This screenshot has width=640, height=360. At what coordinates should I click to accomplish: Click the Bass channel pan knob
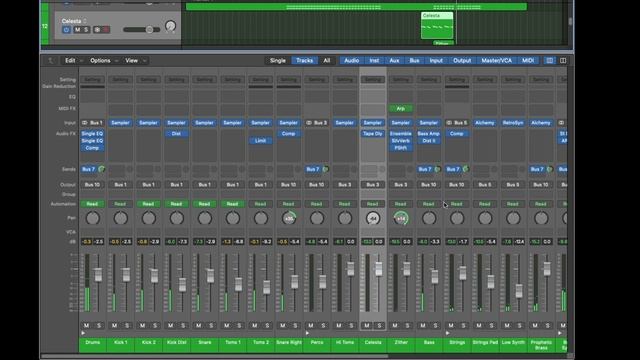point(429,218)
